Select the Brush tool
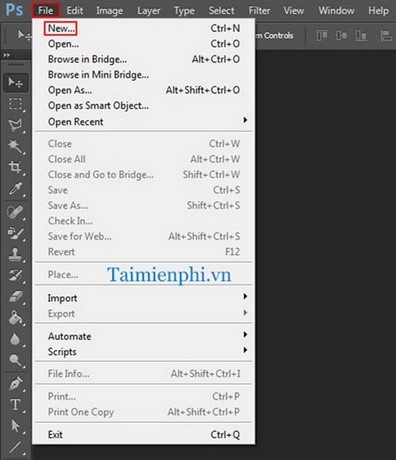The height and width of the screenshot is (460, 396). (x=15, y=233)
